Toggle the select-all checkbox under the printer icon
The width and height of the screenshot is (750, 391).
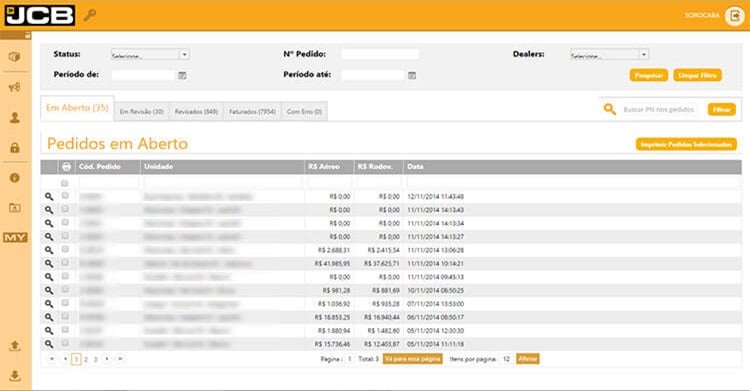(65, 183)
